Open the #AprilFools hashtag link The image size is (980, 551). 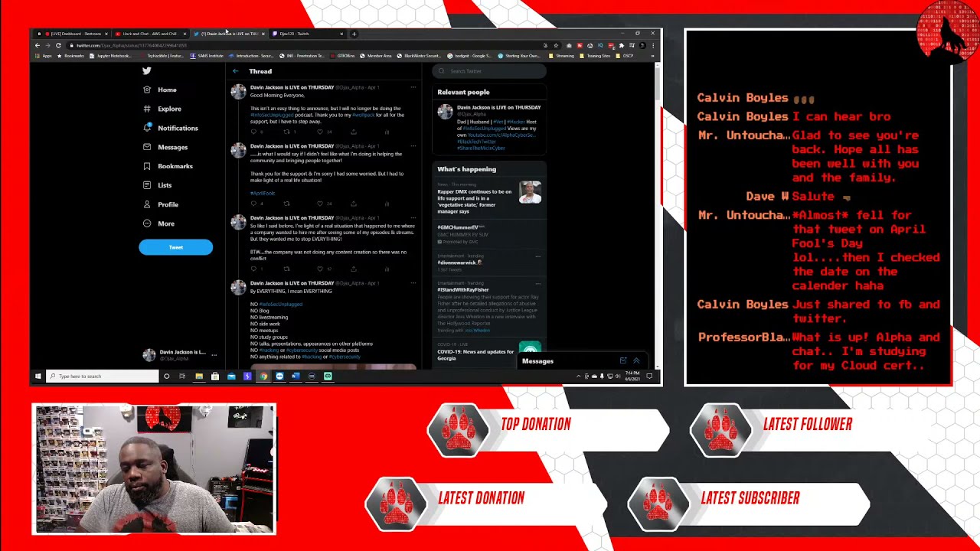point(262,193)
